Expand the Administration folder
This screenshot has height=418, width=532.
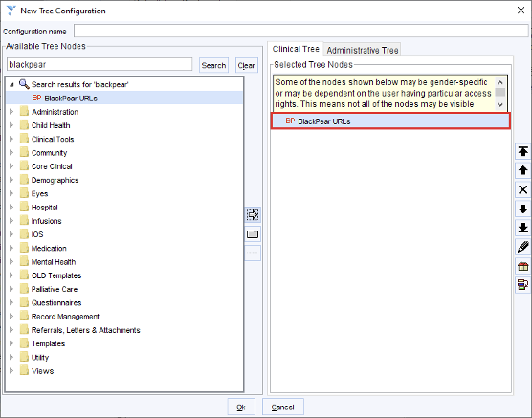point(11,112)
